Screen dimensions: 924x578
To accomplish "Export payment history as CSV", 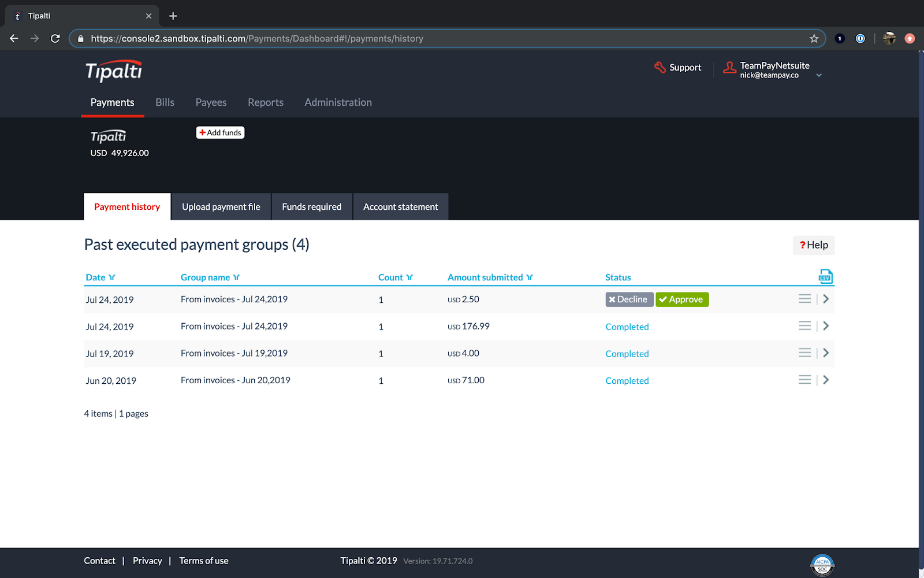I will (825, 276).
